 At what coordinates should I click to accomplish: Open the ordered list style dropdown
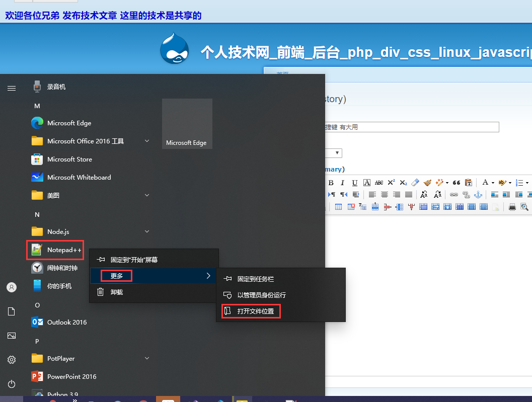click(527, 183)
